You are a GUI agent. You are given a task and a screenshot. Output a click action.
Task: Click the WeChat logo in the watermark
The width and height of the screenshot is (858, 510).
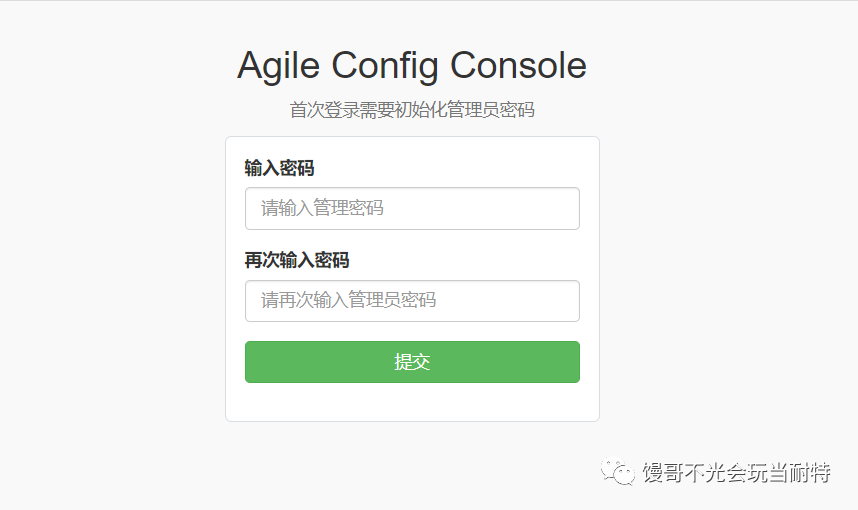tap(618, 471)
